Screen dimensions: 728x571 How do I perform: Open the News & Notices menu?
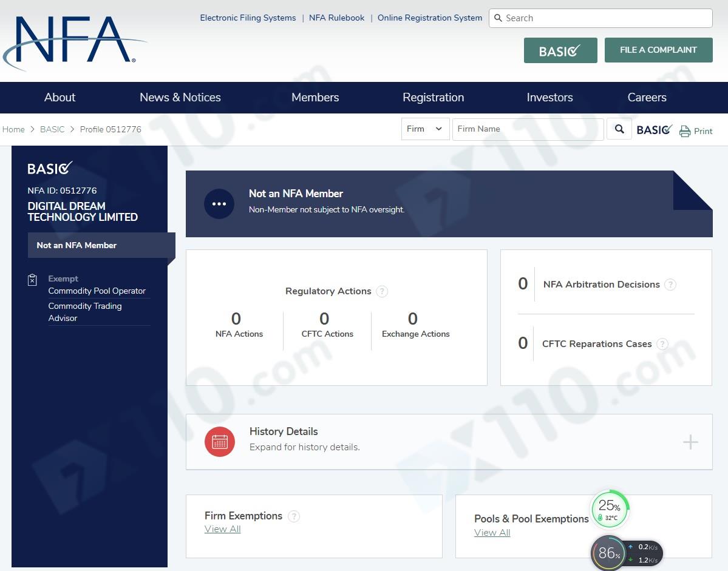click(180, 98)
